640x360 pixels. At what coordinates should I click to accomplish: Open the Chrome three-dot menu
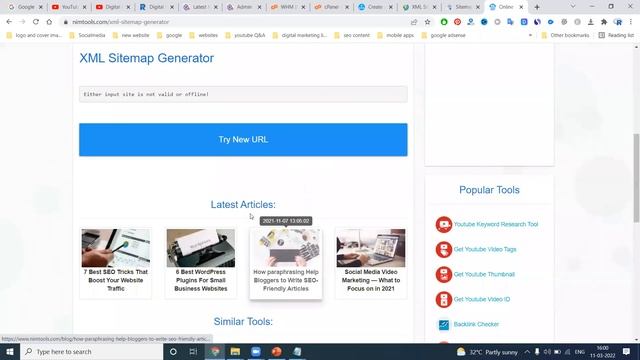(x=631, y=22)
